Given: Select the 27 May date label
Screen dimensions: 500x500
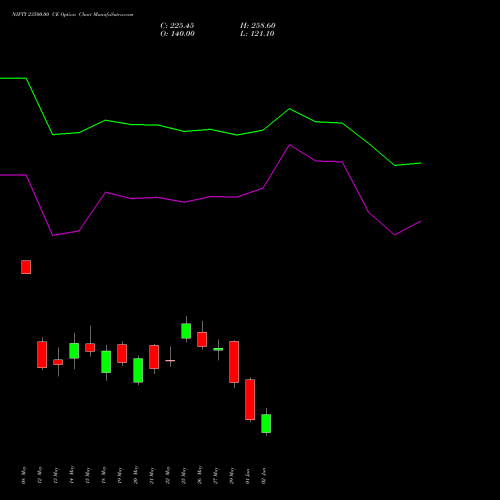Looking at the screenshot, I should coord(216,475).
